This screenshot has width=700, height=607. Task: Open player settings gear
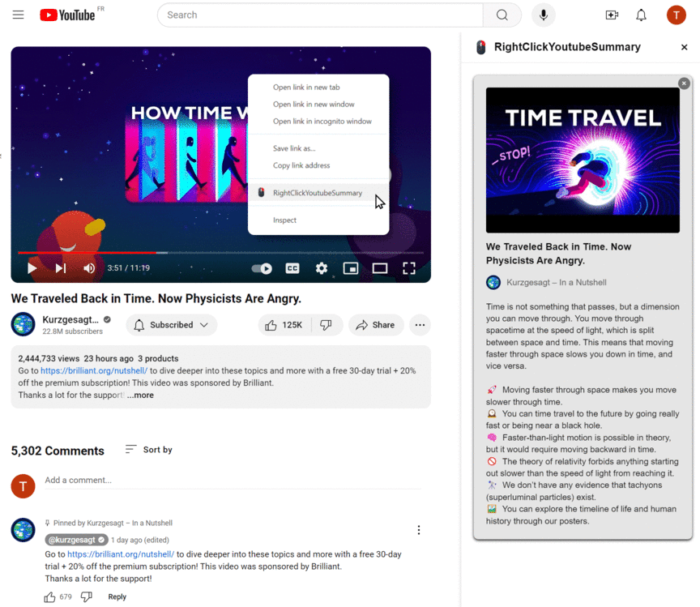(x=322, y=268)
